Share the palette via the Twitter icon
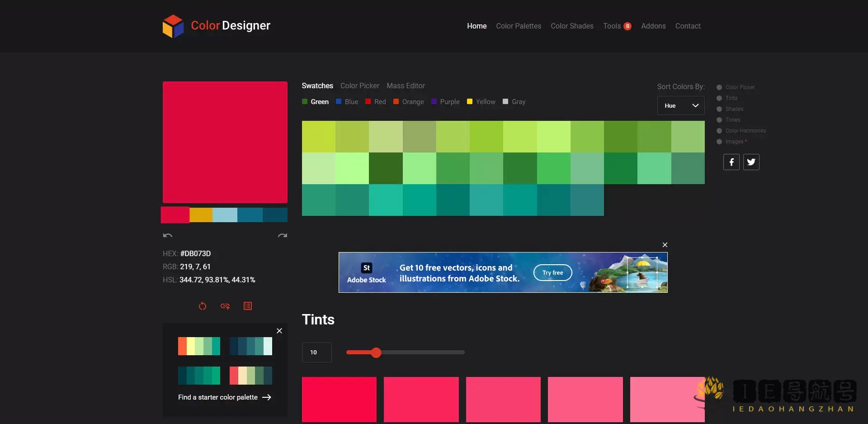Viewport: 868px width, 424px height. click(x=751, y=162)
